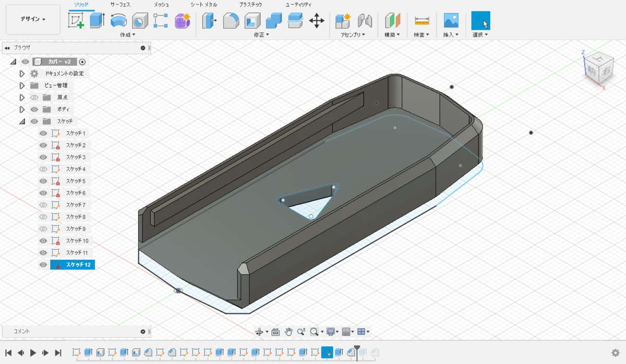Switch to the サーフェス tab

[x=121, y=4]
